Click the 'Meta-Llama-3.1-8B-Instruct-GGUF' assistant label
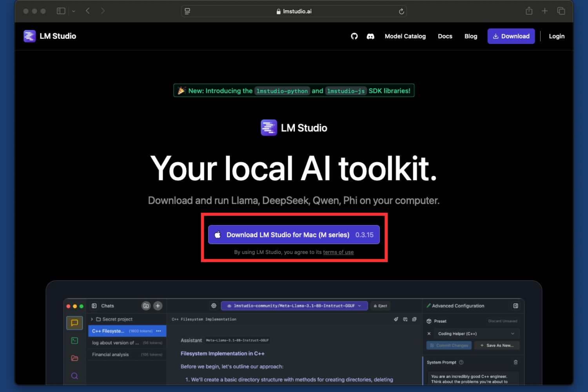 pyautogui.click(x=238, y=340)
